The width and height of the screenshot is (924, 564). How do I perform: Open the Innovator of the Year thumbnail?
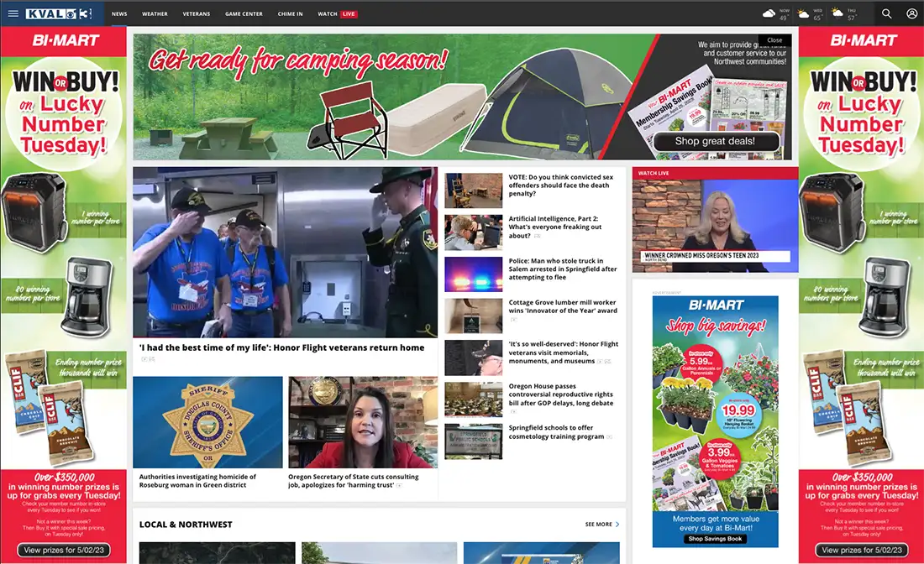[474, 316]
